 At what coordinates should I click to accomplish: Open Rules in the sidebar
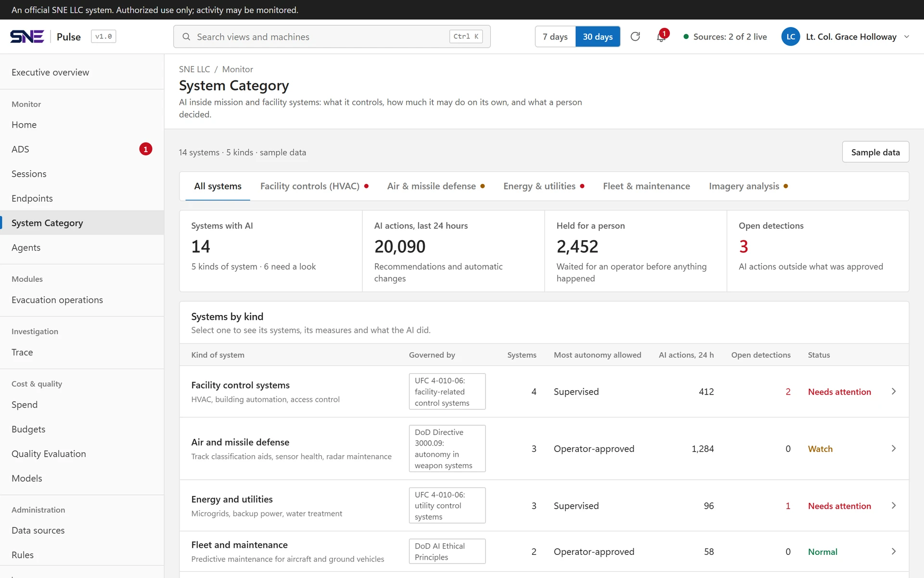pyautogui.click(x=82, y=555)
